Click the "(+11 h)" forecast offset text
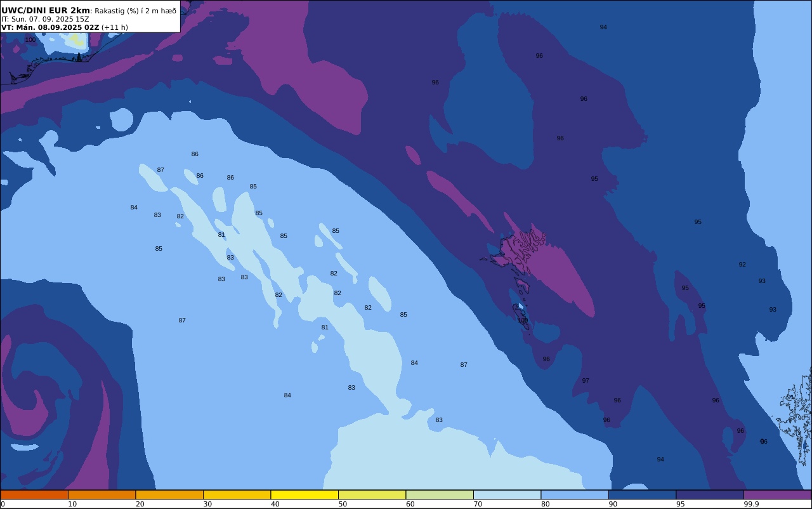812x509 pixels. [x=115, y=27]
